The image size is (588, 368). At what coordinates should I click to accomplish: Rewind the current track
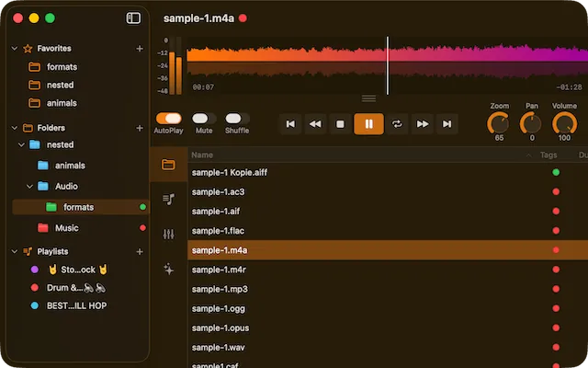pos(315,124)
